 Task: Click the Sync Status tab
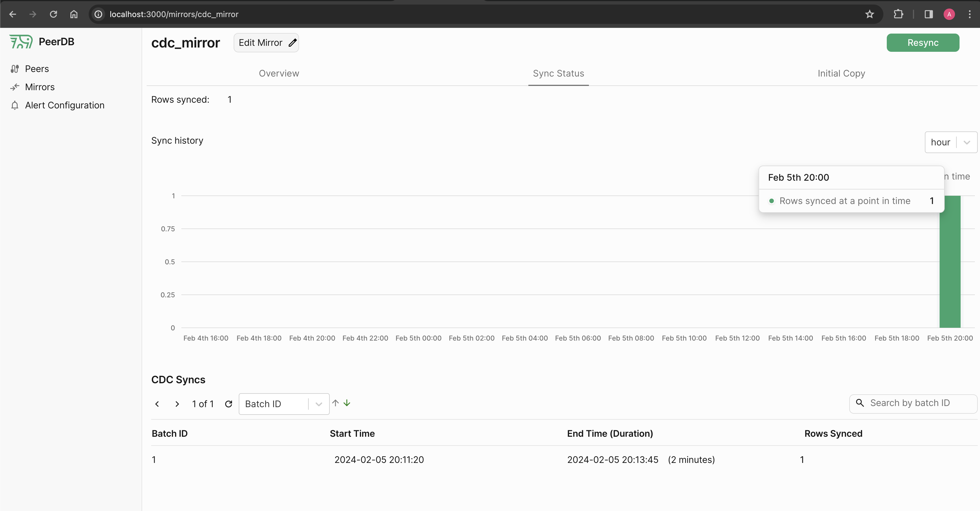(558, 73)
